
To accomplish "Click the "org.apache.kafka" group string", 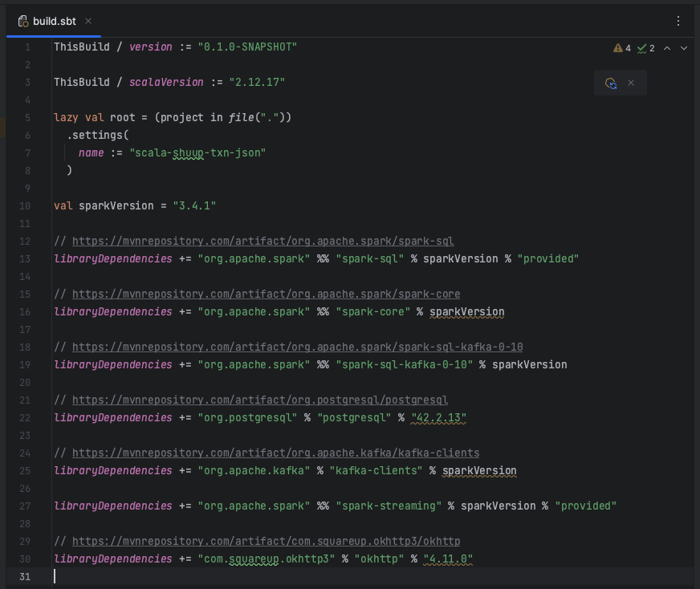I will (254, 470).
